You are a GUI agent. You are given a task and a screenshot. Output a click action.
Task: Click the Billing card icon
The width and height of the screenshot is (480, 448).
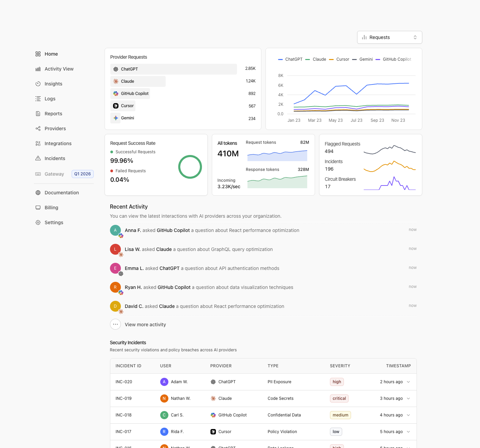click(x=38, y=208)
